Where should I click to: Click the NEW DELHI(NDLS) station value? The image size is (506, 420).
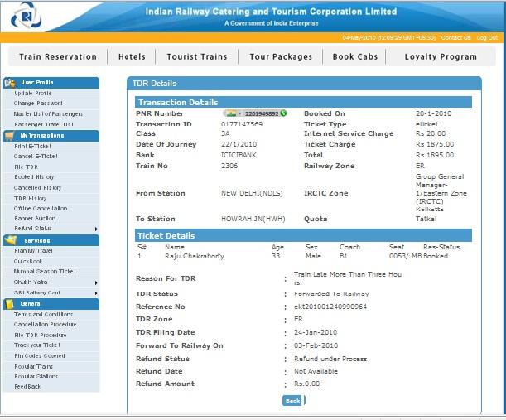(252, 193)
